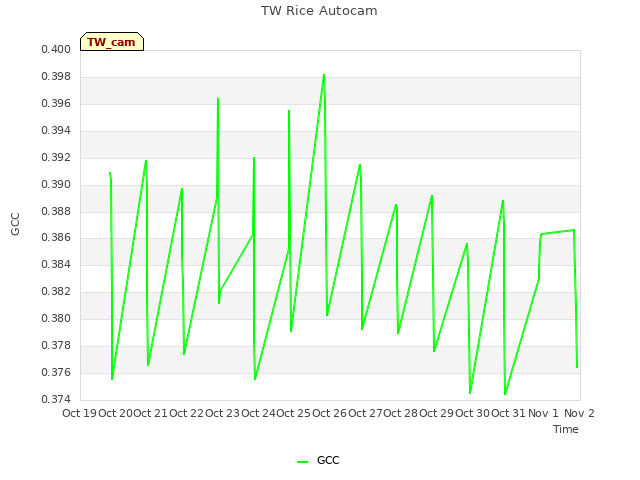This screenshot has width=640, height=480.
Task: Click the 0.378 y-axis value
Action: (56, 345)
